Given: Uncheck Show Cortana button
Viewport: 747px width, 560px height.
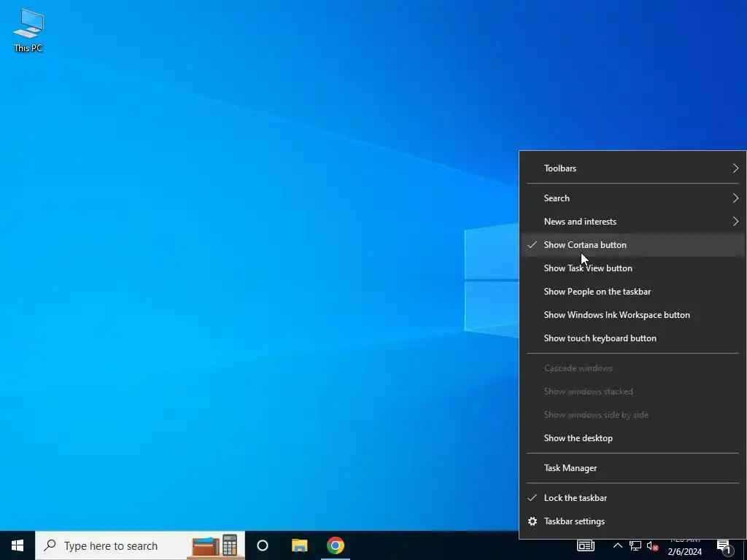Looking at the screenshot, I should pyautogui.click(x=632, y=245).
